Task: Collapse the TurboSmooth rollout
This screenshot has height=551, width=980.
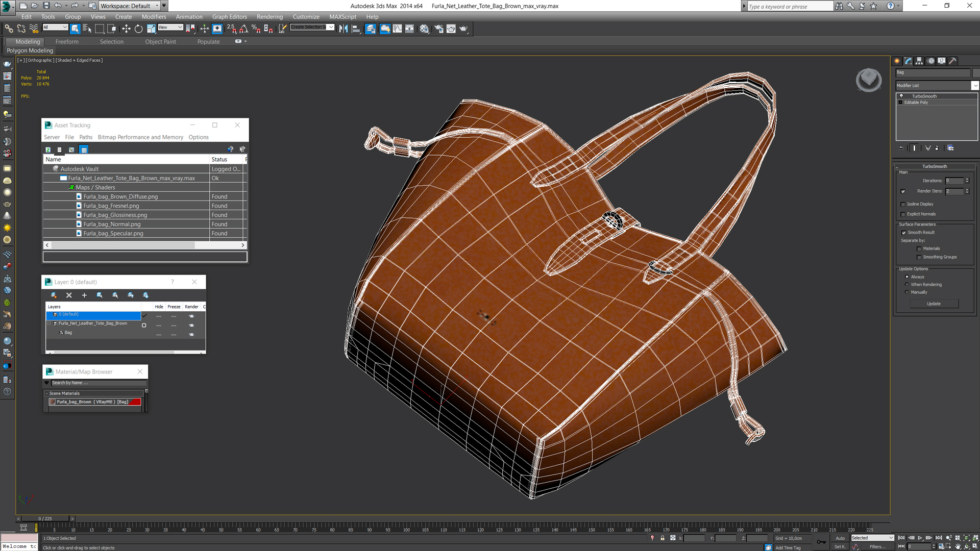Action: pos(934,166)
